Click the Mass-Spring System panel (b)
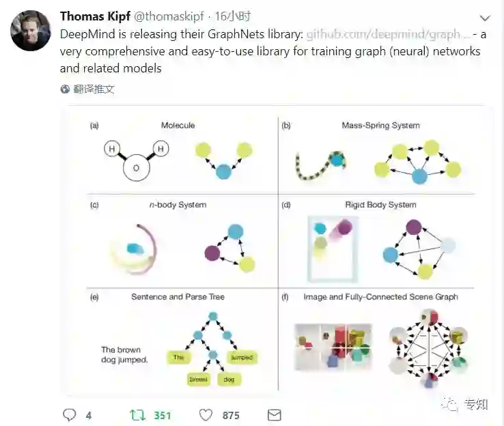The image size is (504, 426). click(x=380, y=154)
